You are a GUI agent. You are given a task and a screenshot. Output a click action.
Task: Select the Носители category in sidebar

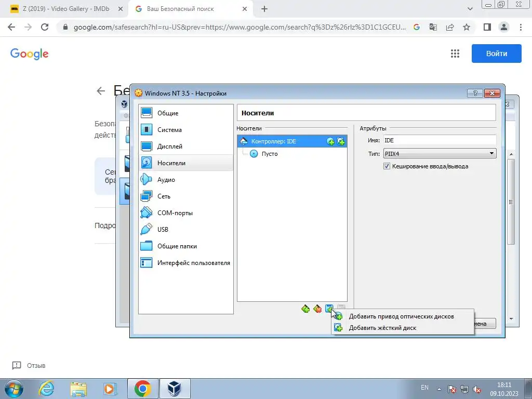(186, 163)
